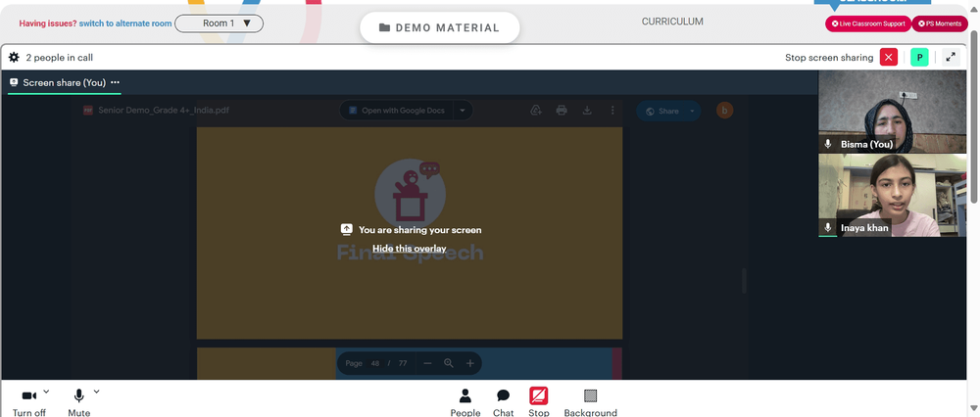Click the Share button in PDF viewer
980x417 pixels.
point(661,112)
